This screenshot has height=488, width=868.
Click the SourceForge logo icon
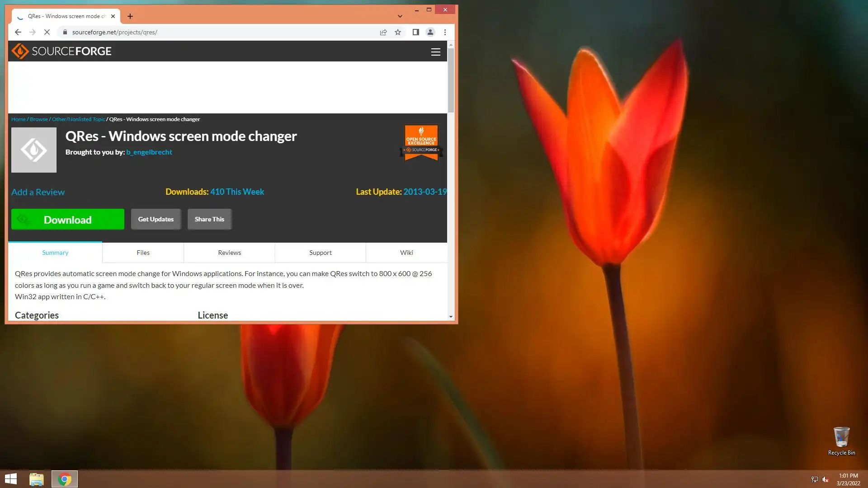click(x=20, y=52)
